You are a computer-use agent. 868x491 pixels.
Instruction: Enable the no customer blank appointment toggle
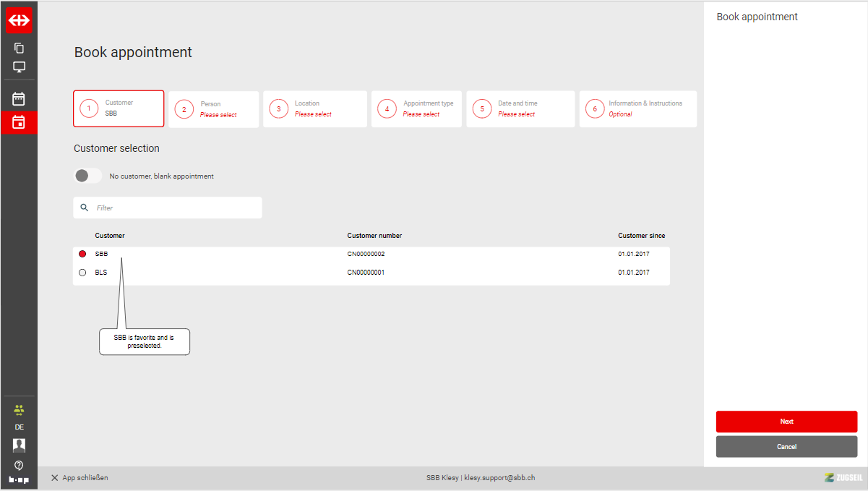coord(87,176)
